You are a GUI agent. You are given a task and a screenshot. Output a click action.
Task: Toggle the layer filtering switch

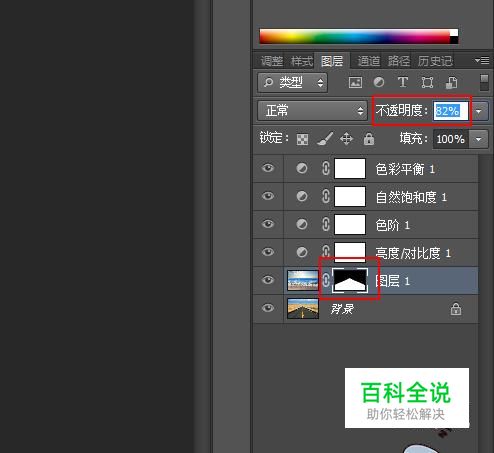(x=484, y=82)
